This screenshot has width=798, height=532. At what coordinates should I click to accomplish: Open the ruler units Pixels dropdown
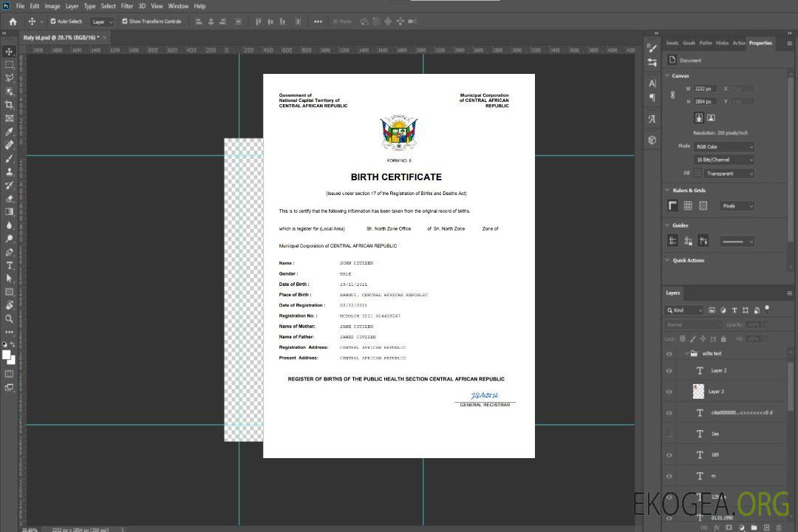(x=737, y=206)
